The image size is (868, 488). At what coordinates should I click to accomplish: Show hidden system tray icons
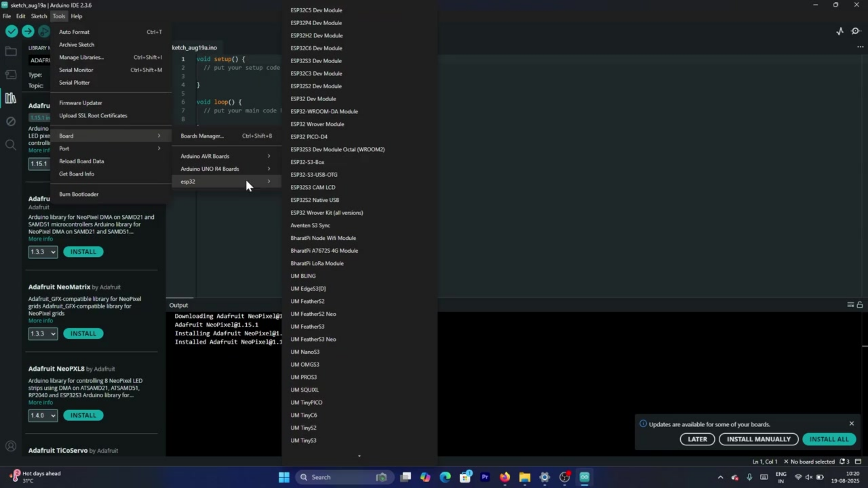tap(720, 477)
